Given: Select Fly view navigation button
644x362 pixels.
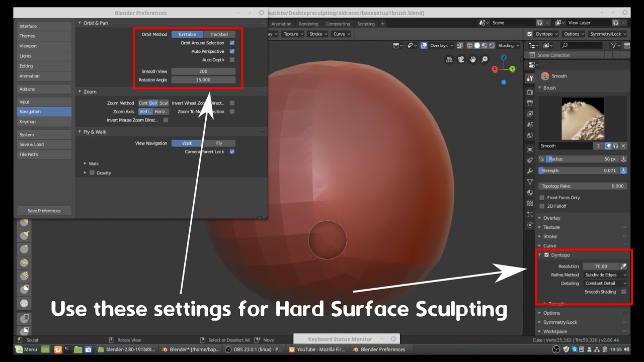Looking at the screenshot, I should (219, 143).
